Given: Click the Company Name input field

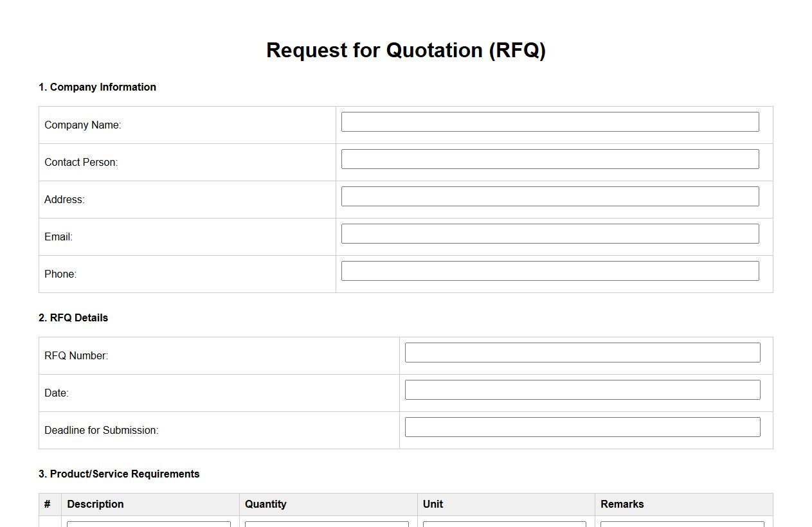Looking at the screenshot, I should tap(550, 122).
